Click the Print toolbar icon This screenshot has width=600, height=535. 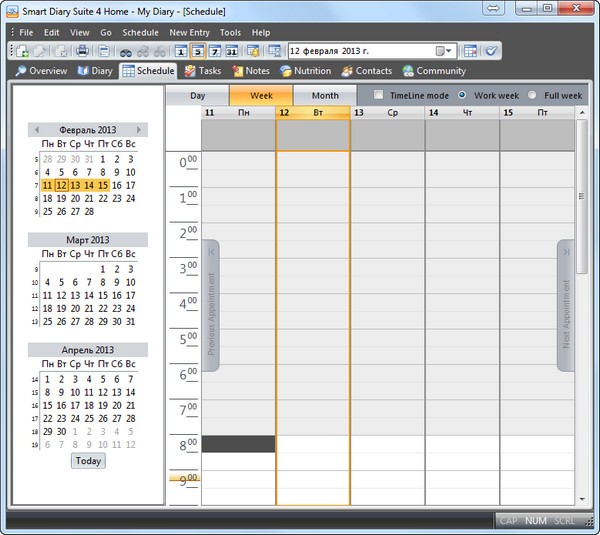(x=82, y=51)
